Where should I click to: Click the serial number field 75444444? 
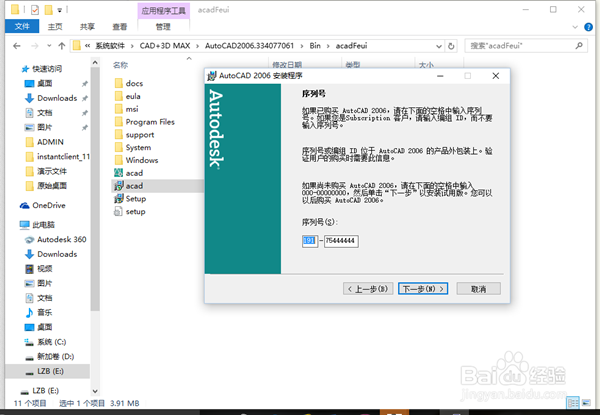click(x=341, y=241)
